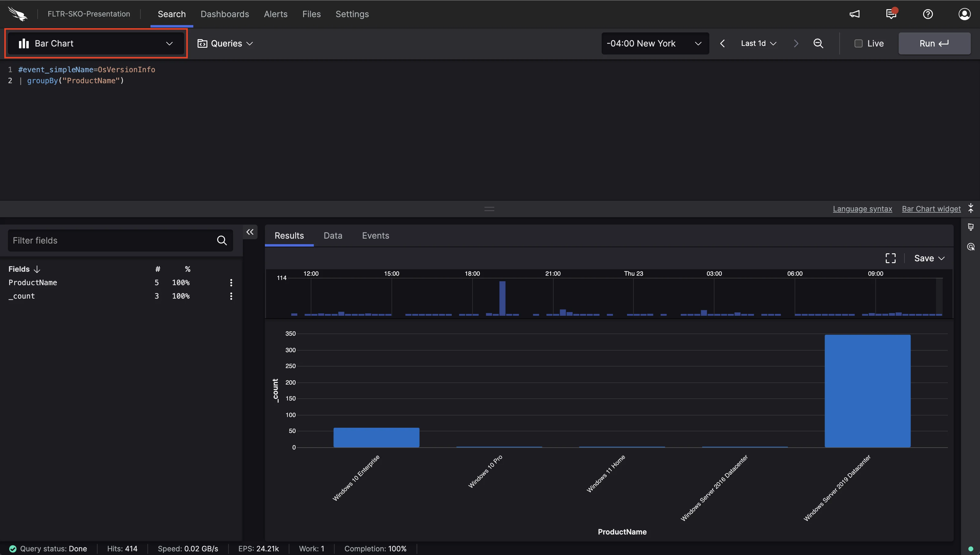980x555 pixels.
Task: Open the Last 1d time range dropdown
Action: [759, 43]
